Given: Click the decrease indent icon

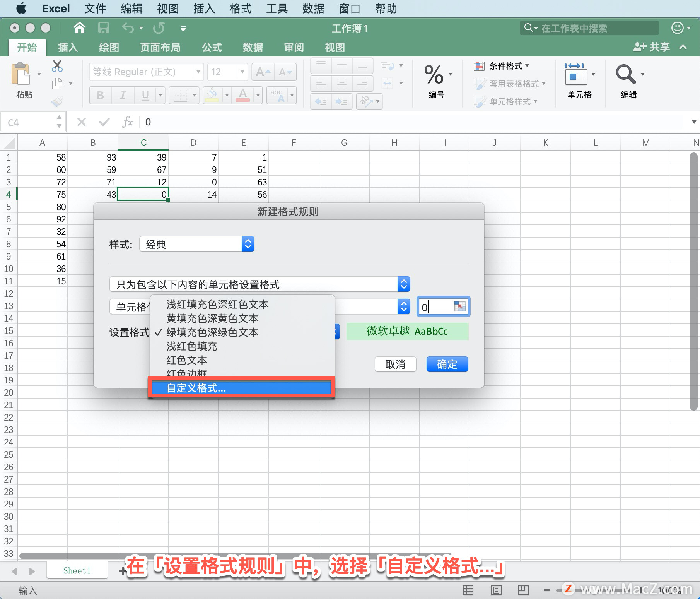Looking at the screenshot, I should [321, 101].
